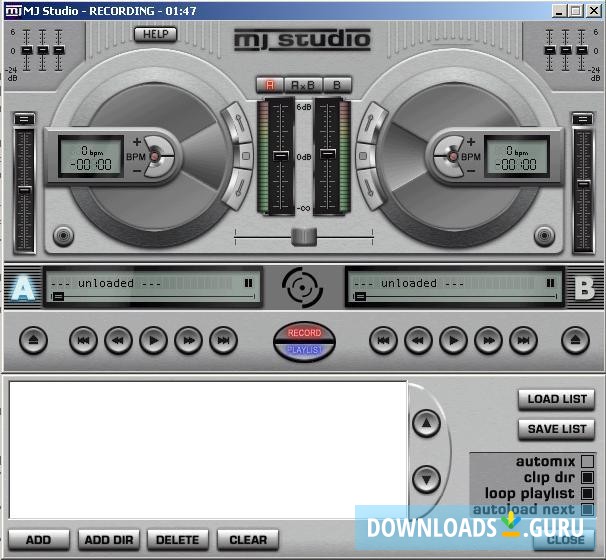Click the LOAD LIST button
The image size is (606, 560).
[557, 399]
